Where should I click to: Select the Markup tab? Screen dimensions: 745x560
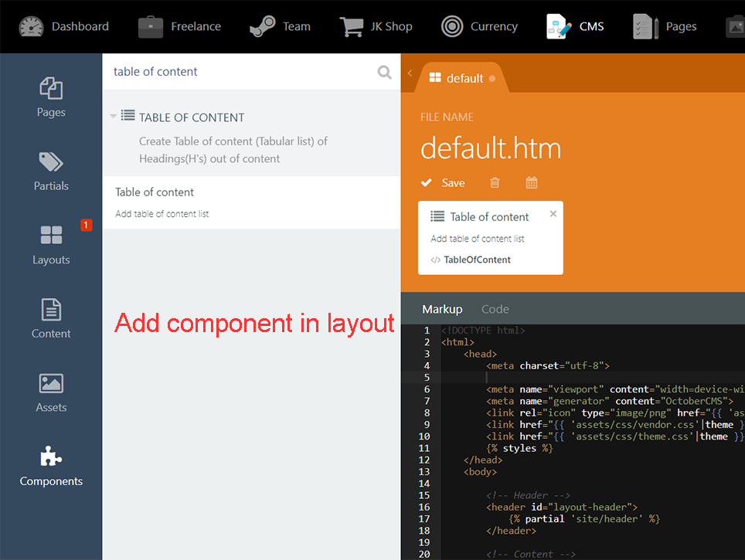[x=442, y=309]
